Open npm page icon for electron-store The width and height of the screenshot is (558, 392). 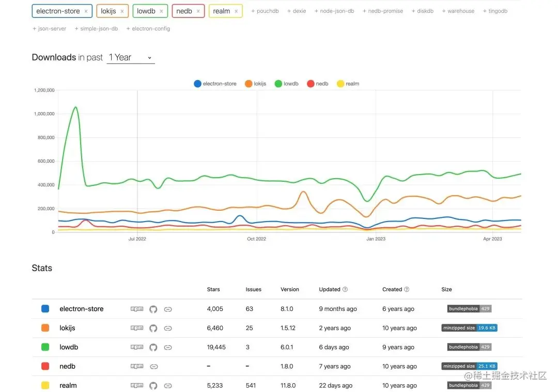(x=136, y=309)
